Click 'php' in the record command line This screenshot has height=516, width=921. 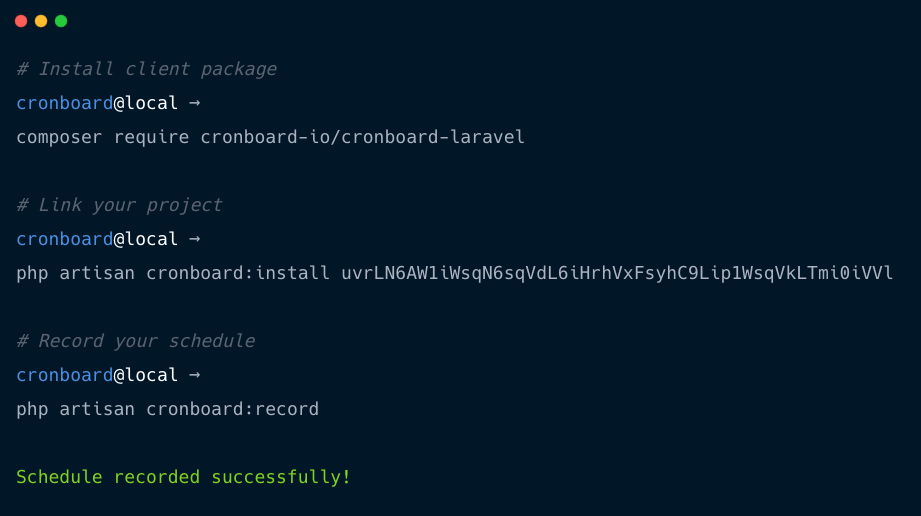(x=32, y=409)
